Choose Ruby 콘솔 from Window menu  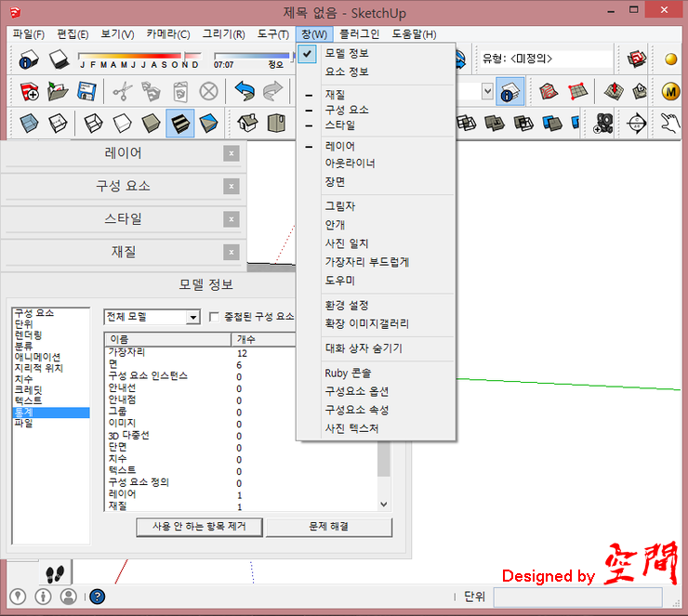pos(376,374)
